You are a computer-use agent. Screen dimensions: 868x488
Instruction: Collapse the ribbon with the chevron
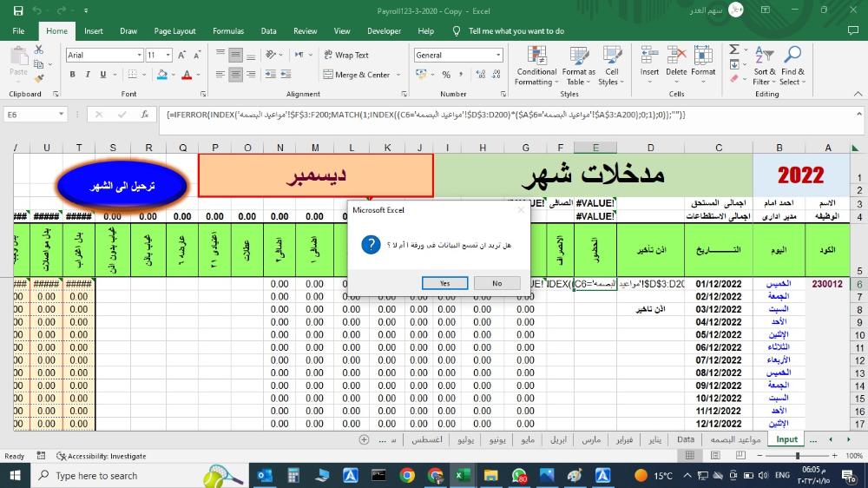[x=858, y=94]
